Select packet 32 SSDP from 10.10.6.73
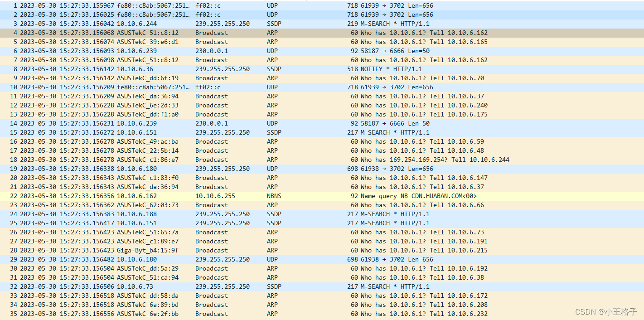 [322, 286]
